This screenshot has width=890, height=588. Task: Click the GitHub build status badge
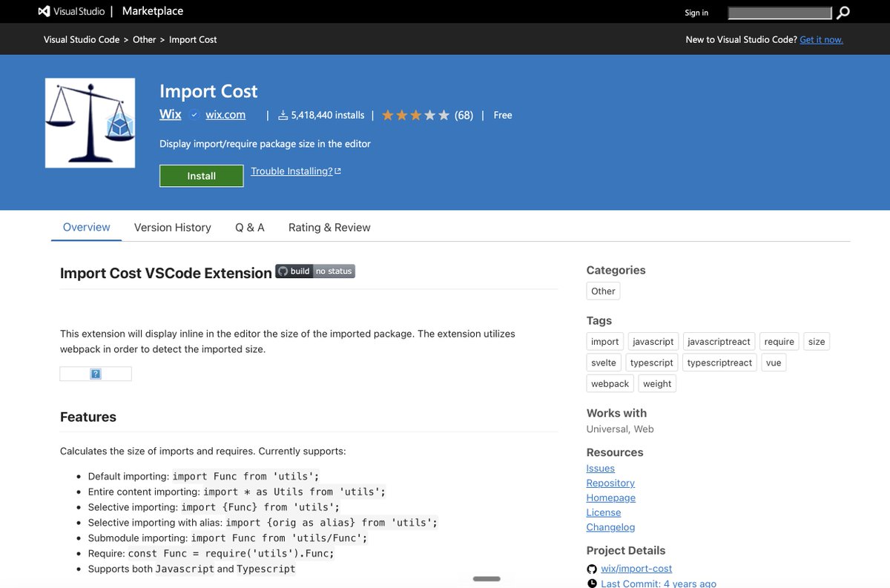pos(315,271)
